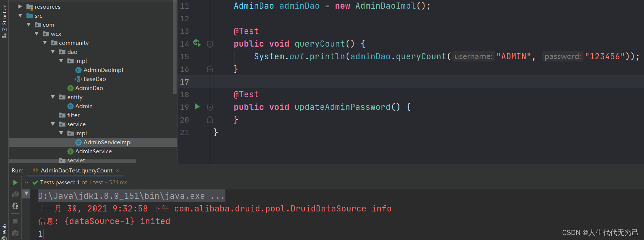Click updateAdminPassword method name on line 19

[342, 107]
